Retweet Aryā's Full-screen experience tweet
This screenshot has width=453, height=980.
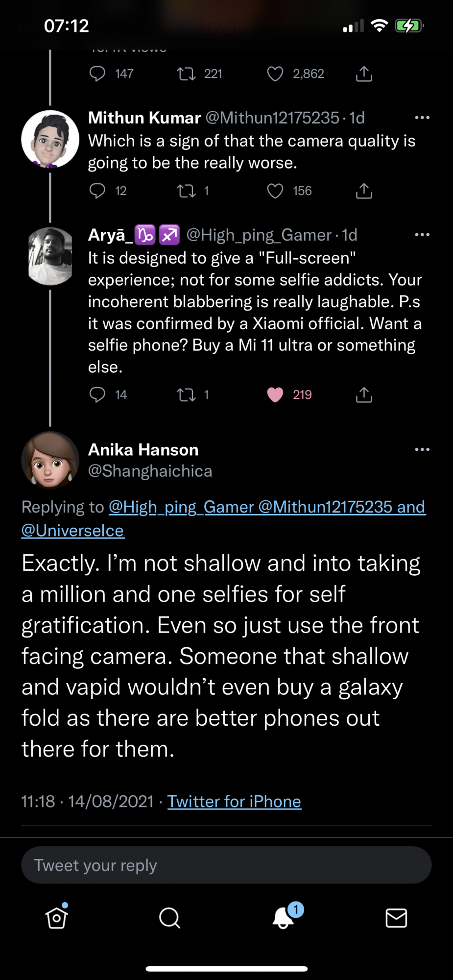click(x=186, y=394)
